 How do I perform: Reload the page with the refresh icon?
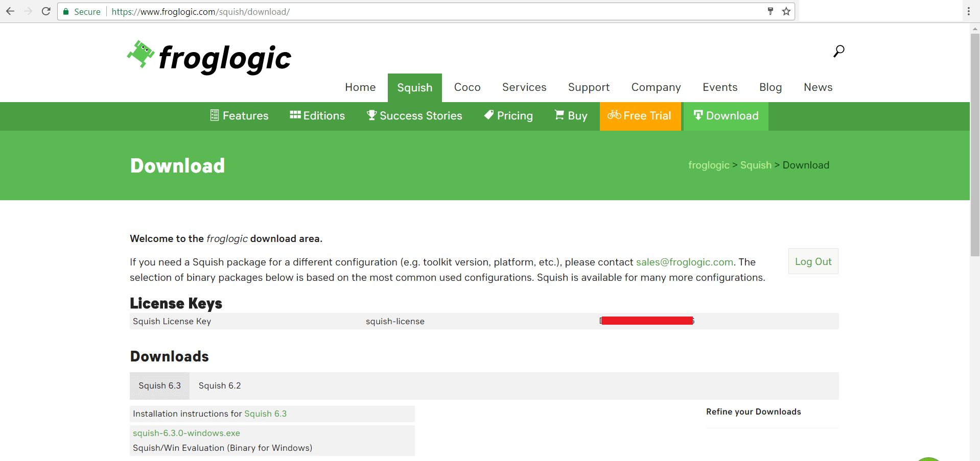pyautogui.click(x=46, y=11)
